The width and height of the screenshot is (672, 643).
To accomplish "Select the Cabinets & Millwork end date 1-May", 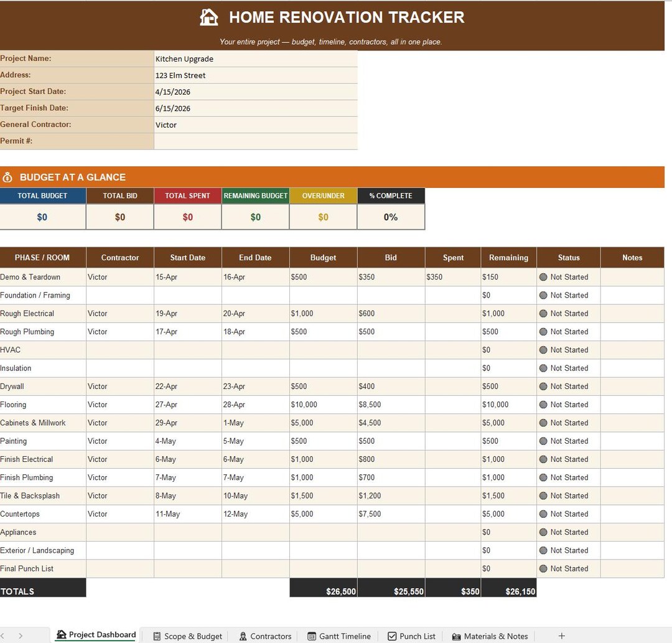I will pos(256,423).
